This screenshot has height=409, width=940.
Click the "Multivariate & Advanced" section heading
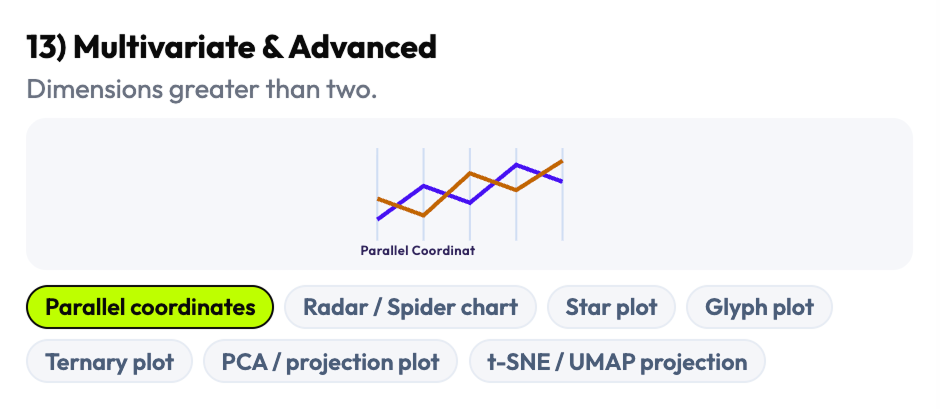[x=254, y=47]
